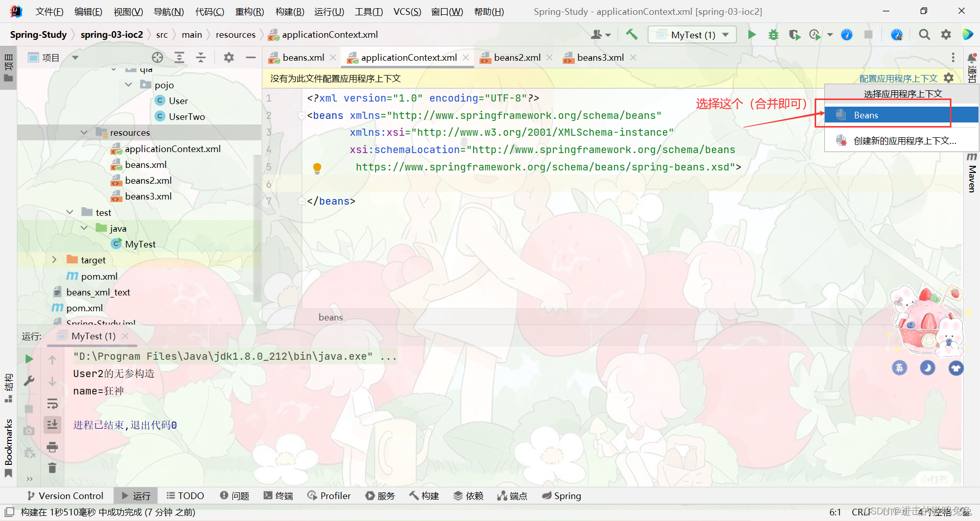Screen dimensions: 980x521
Task: Click the colorful plugin icon at far right of toolbar
Action: coord(968,35)
